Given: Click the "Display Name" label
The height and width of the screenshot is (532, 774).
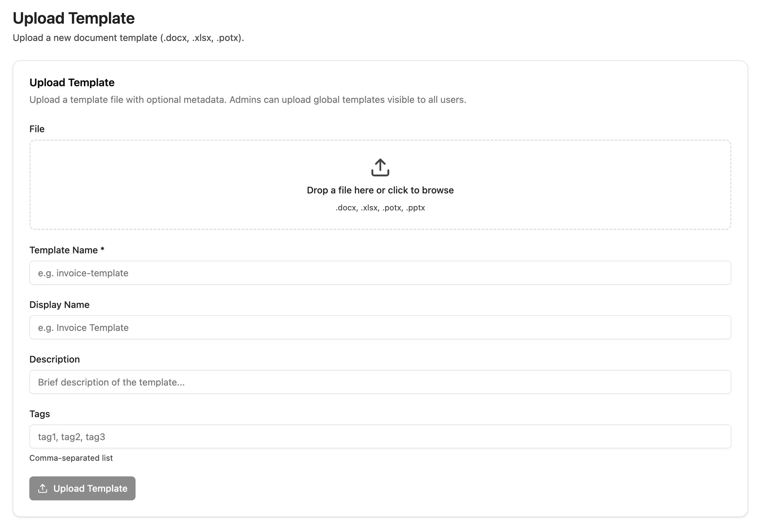Looking at the screenshot, I should coord(59,305).
